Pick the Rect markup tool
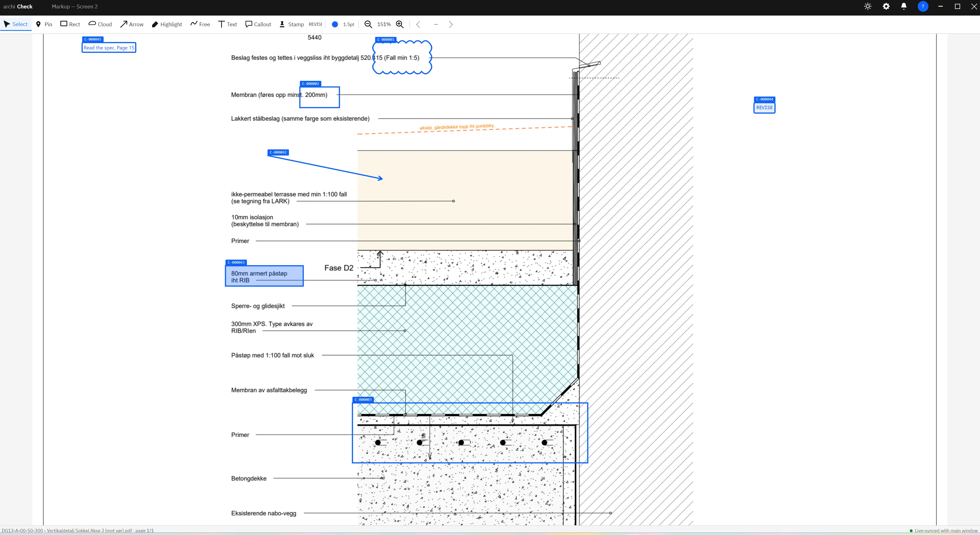 [x=70, y=24]
